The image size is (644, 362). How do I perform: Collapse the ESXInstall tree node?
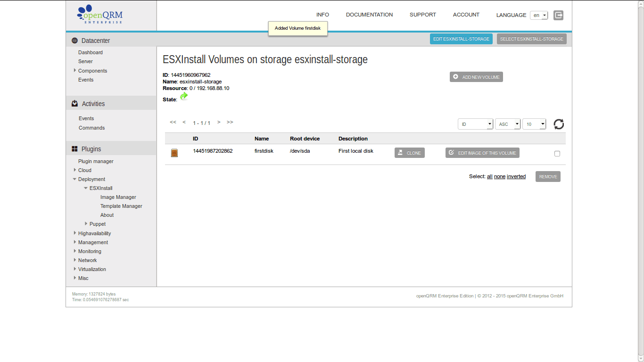coord(86,188)
